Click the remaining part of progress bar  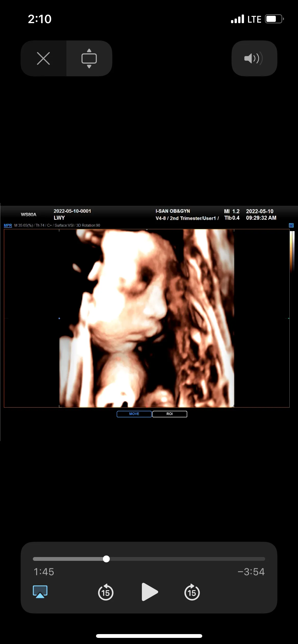(x=187, y=559)
